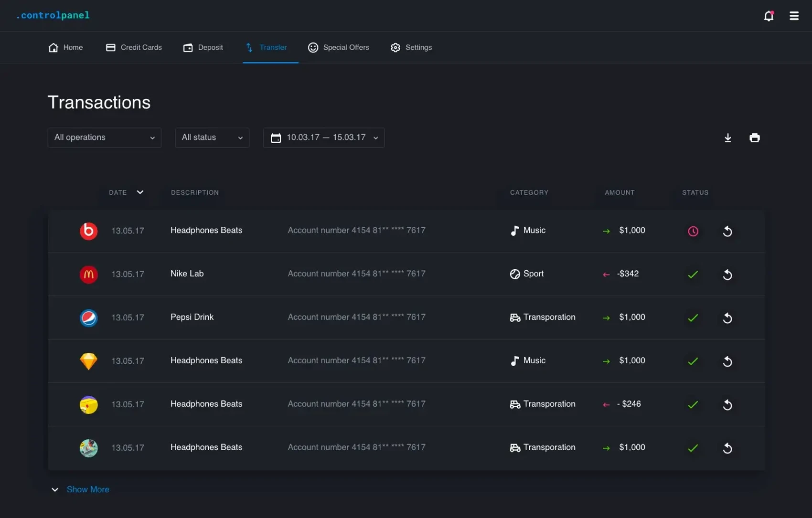This screenshot has height=518, width=812.
Task: Click the notifications bell icon
Action: click(769, 16)
